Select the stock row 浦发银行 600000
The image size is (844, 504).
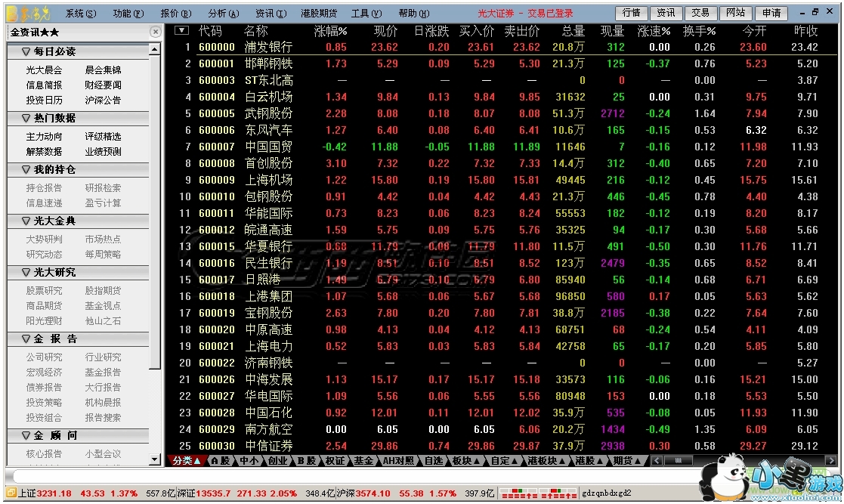[502, 47]
